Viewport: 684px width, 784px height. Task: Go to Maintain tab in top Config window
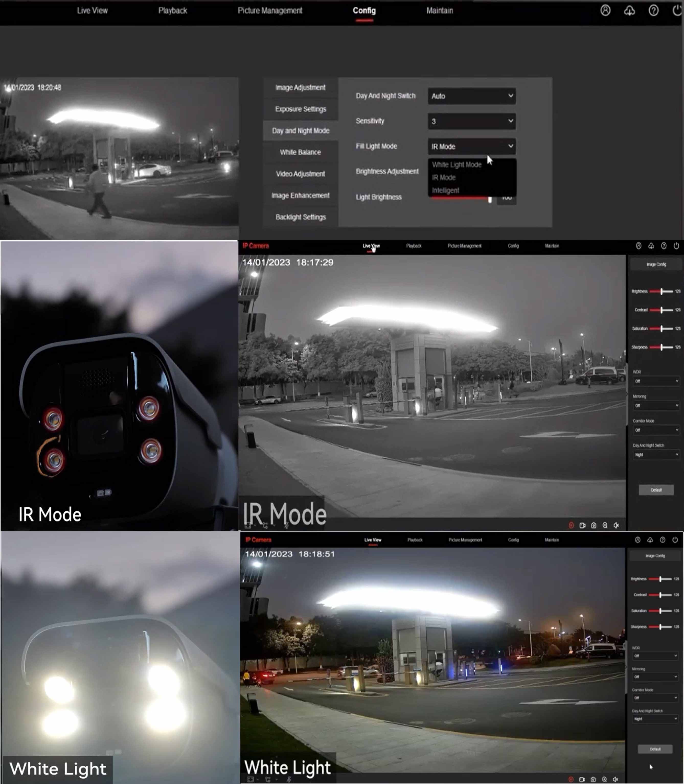point(440,11)
